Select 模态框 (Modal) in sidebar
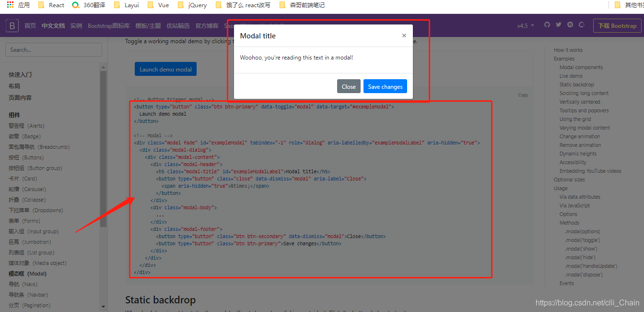The width and height of the screenshot is (644, 312). 27,274
